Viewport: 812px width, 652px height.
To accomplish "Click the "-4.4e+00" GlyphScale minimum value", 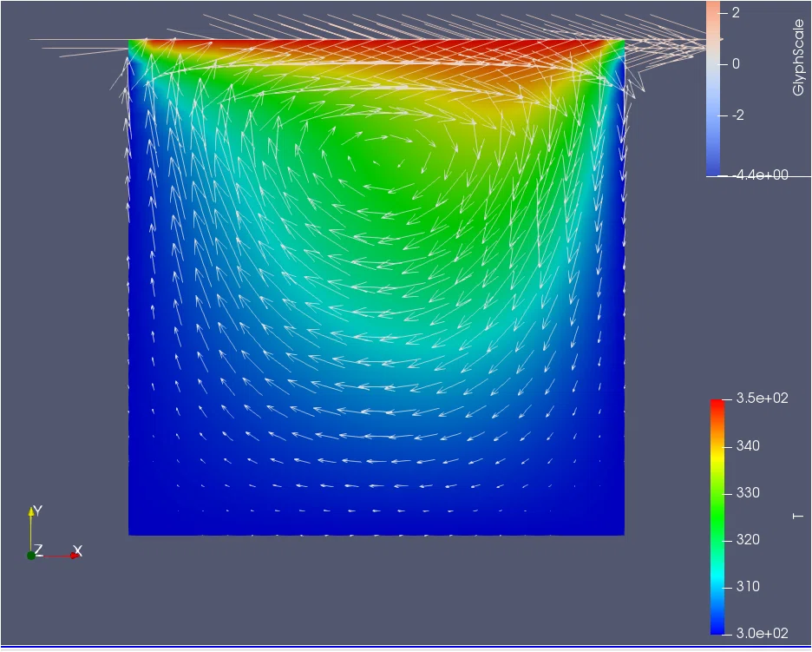I will pyautogui.click(x=762, y=175).
